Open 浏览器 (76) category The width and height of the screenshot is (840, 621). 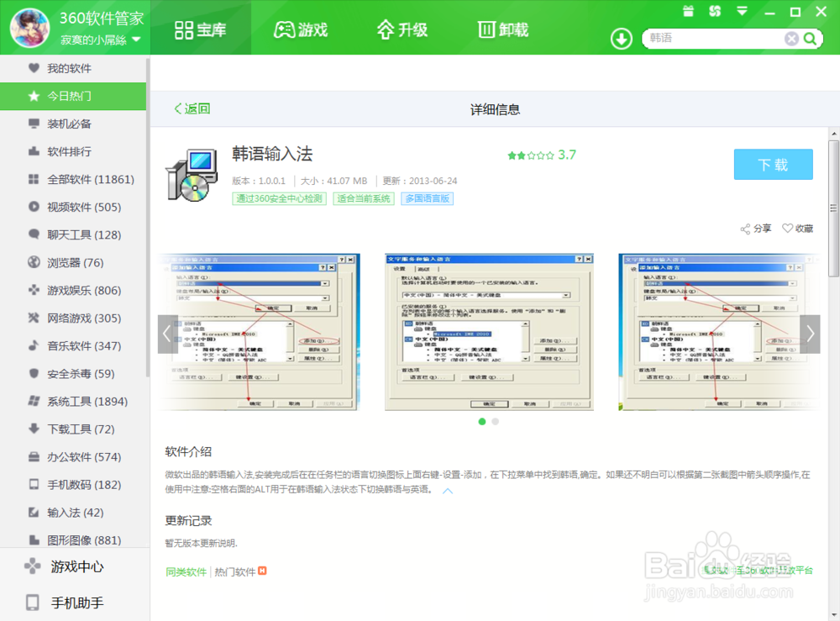(73, 262)
